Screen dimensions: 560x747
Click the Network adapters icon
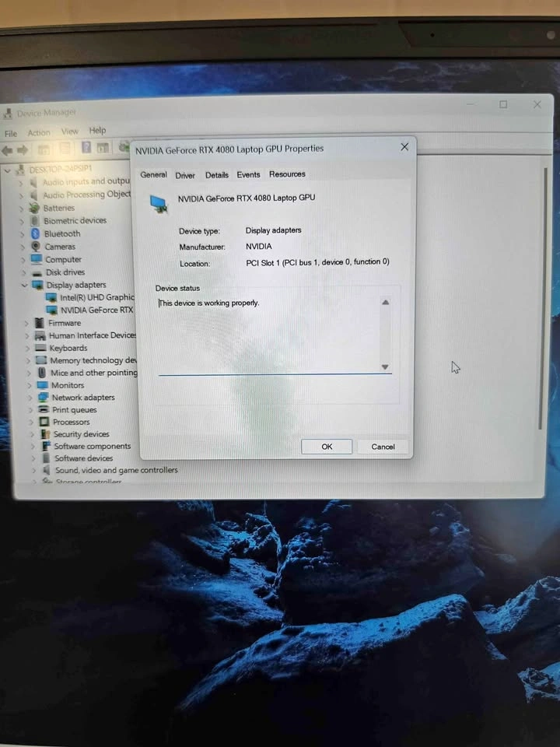[x=44, y=397]
